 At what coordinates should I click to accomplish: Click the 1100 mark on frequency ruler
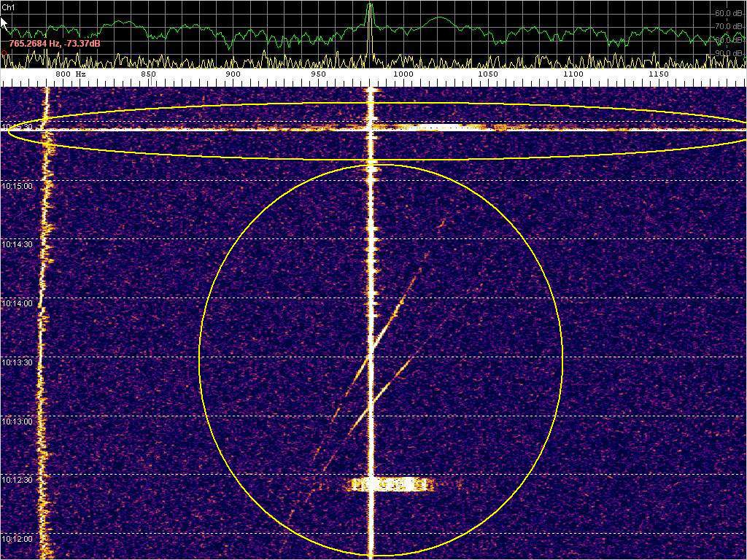[x=573, y=74]
